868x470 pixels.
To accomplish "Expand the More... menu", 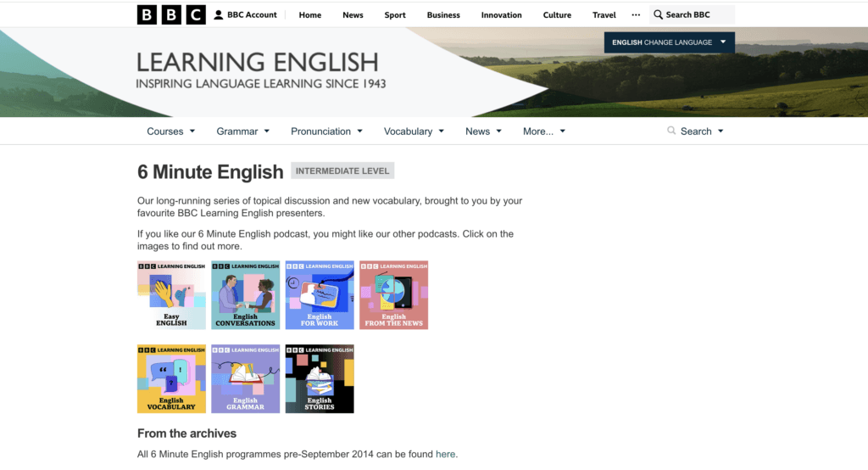I will [x=544, y=131].
